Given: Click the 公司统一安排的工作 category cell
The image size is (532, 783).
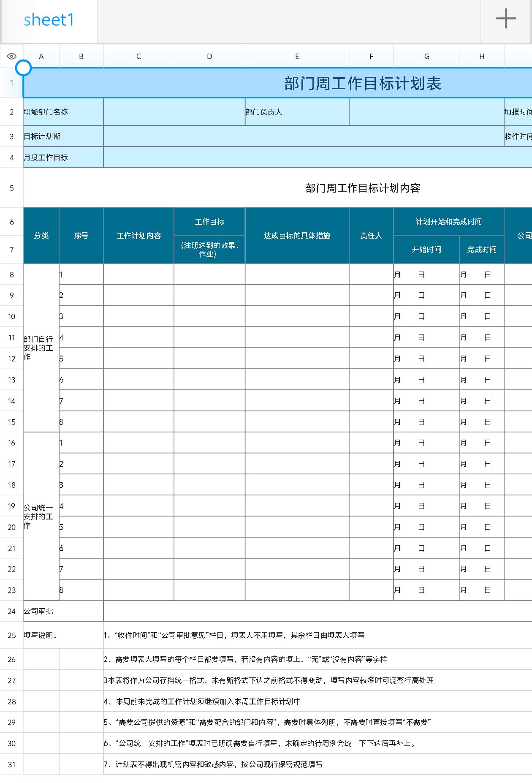Looking at the screenshot, I should pos(41,516).
